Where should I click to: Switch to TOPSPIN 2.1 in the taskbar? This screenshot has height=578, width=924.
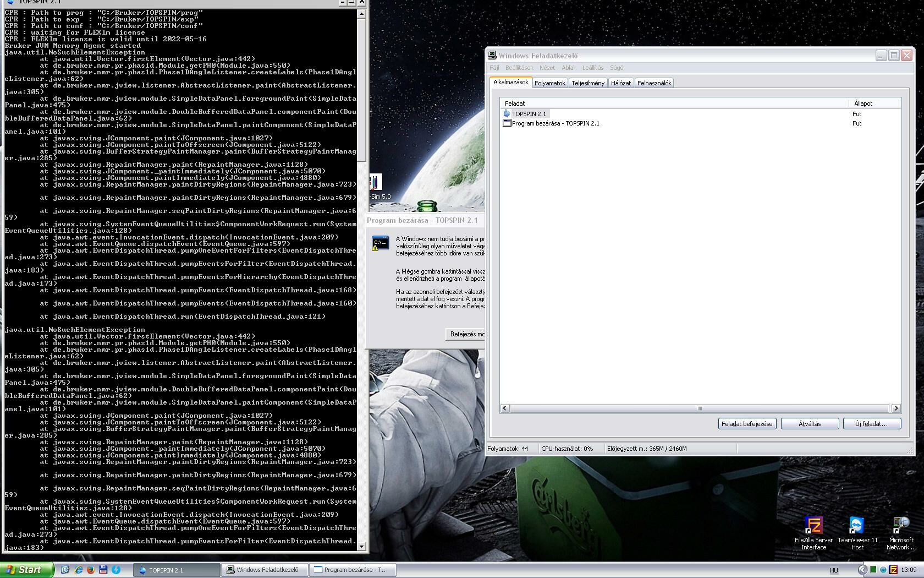click(176, 570)
